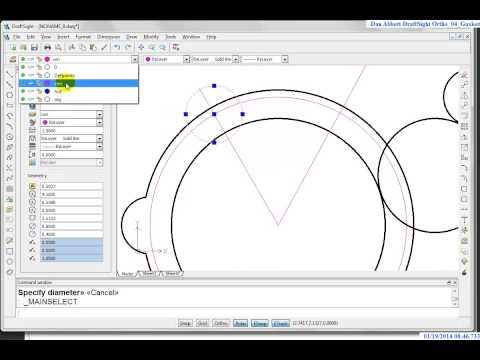
Task: Toggle Ortho mode in the status bar
Action: tap(221, 323)
